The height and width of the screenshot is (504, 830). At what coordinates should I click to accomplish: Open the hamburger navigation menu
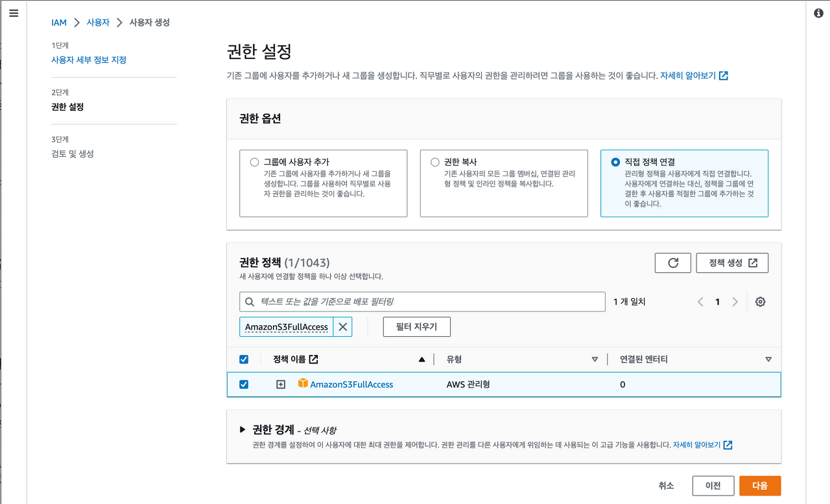14,13
